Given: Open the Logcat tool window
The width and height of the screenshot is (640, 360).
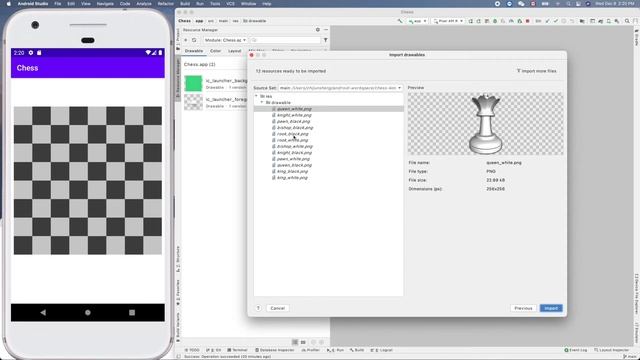Looking at the screenshot, I should (382, 350).
